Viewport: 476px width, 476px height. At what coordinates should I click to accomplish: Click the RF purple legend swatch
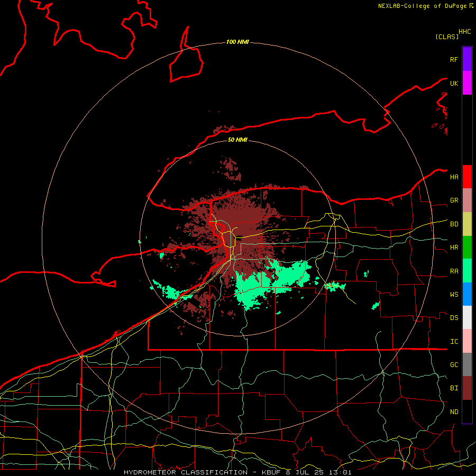467,59
